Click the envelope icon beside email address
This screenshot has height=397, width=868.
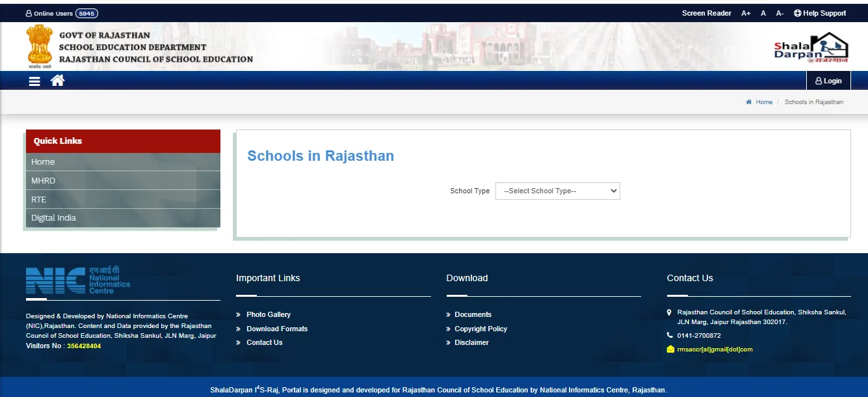coord(671,349)
